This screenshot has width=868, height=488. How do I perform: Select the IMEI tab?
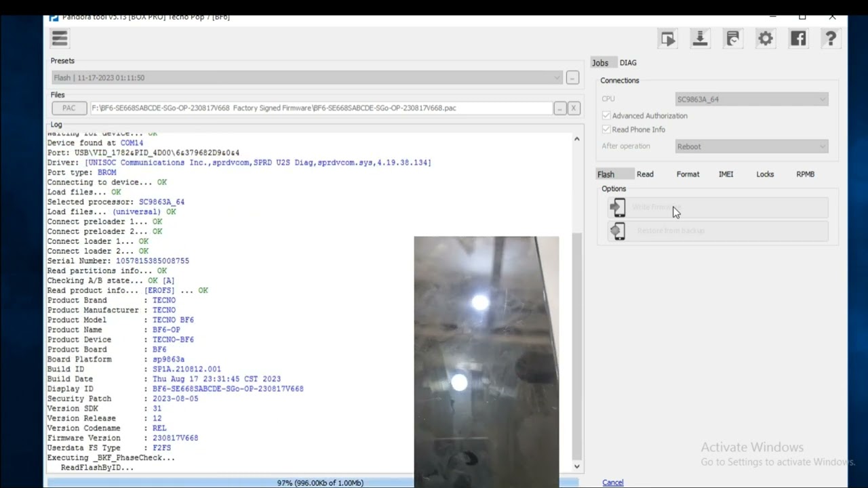(x=726, y=174)
